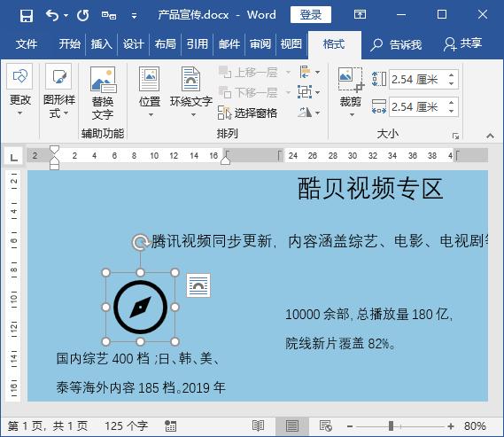
Task: Click the 上移一层 bring forward button
Action: [248, 73]
